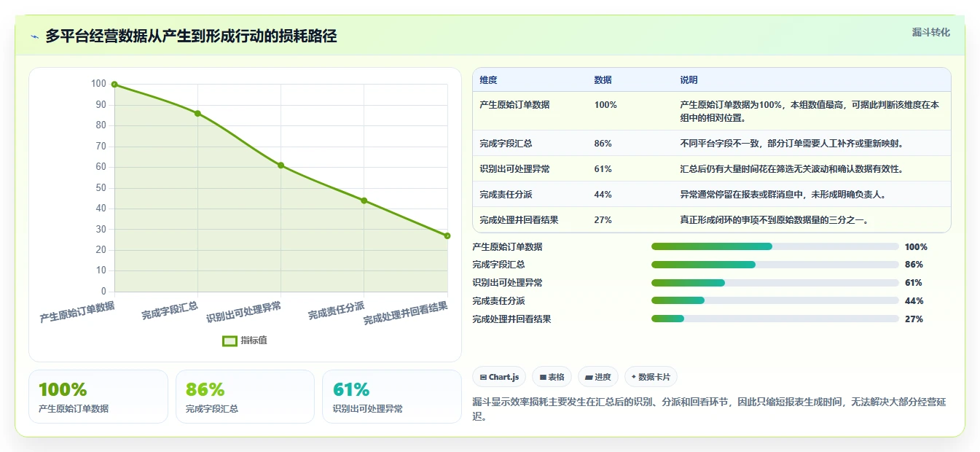980x452 pixels.
Task: Click the 44% label beside progress bar
Action: point(914,301)
